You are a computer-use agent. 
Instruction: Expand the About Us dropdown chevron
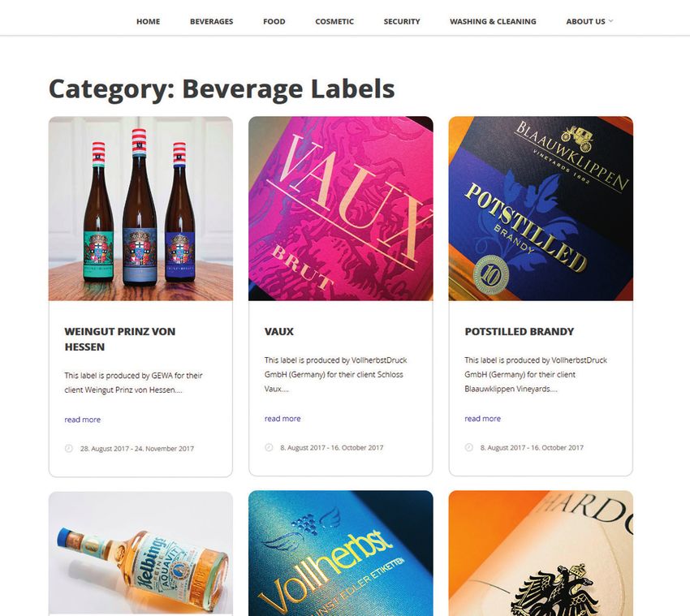[610, 21]
